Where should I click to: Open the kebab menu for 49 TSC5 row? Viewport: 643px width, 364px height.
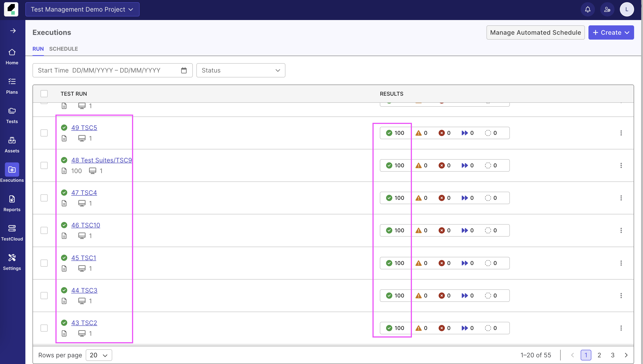tap(621, 133)
